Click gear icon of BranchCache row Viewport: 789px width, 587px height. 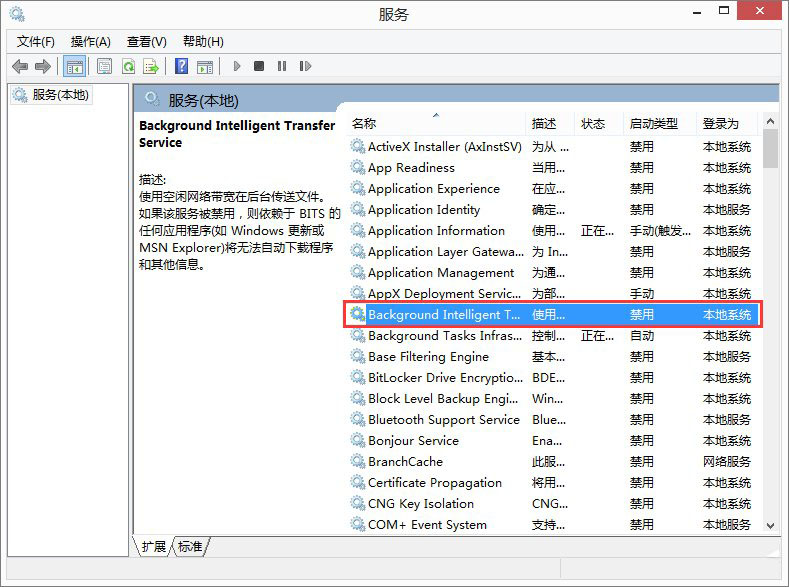(x=357, y=461)
